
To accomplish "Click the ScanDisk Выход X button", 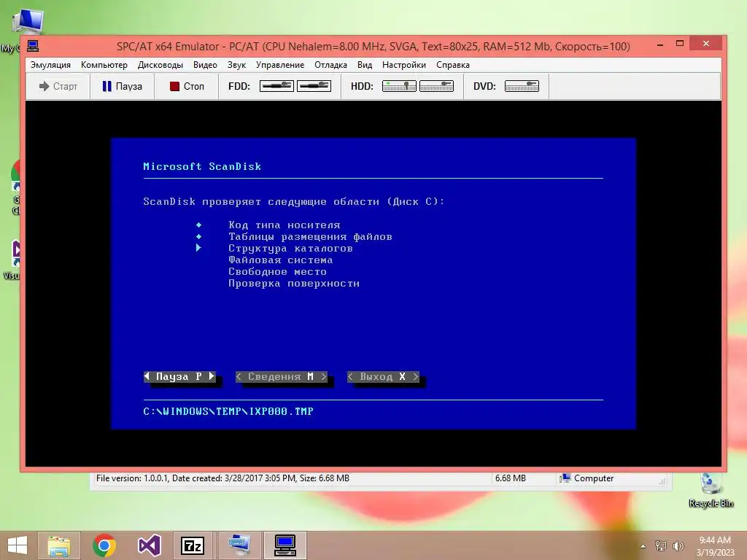I will tap(383, 376).
